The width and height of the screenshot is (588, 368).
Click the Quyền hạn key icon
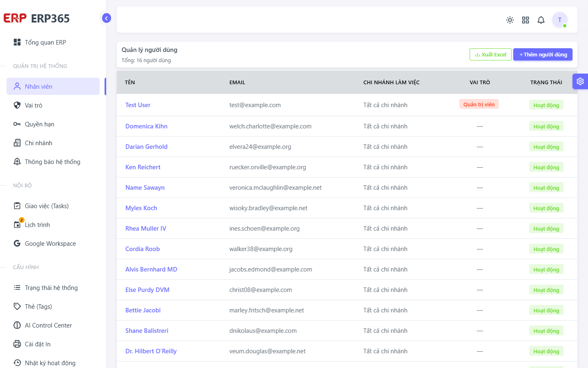pos(17,124)
